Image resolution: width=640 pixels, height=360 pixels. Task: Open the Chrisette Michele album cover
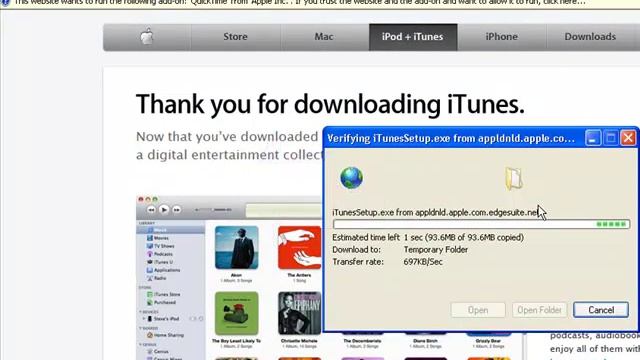click(x=300, y=313)
